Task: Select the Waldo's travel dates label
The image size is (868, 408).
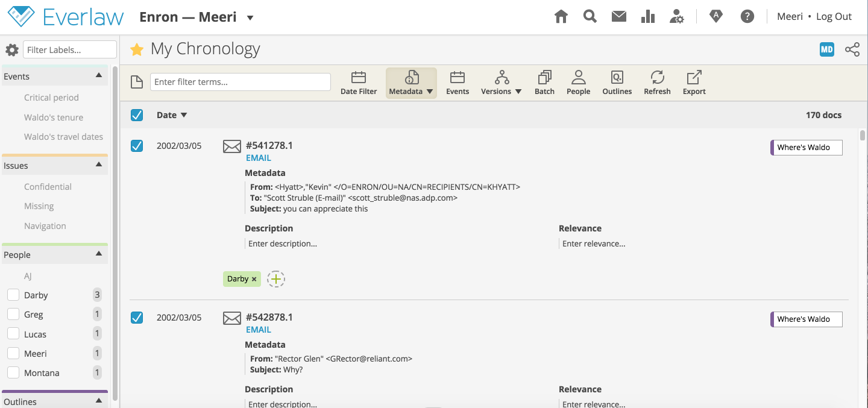Action: (x=63, y=137)
